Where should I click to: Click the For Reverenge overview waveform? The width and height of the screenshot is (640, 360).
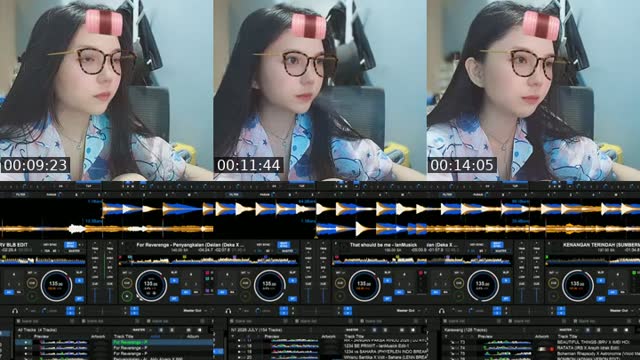click(x=208, y=260)
